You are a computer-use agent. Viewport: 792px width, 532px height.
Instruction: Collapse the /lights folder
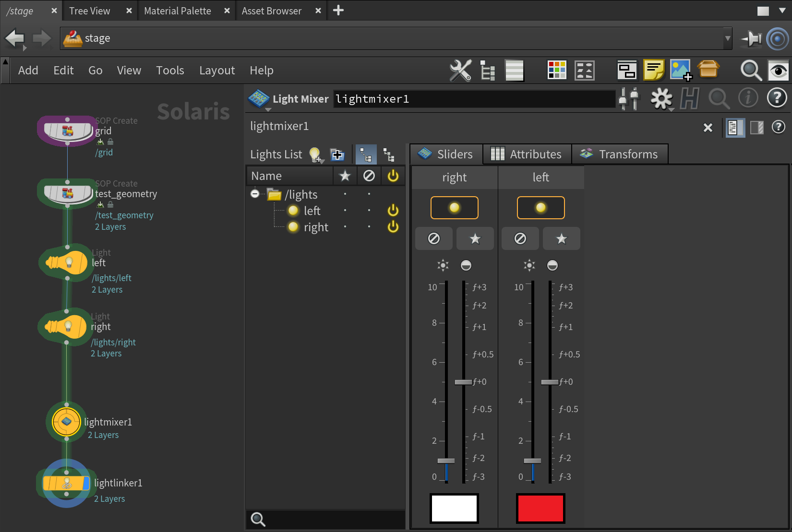[255, 194]
